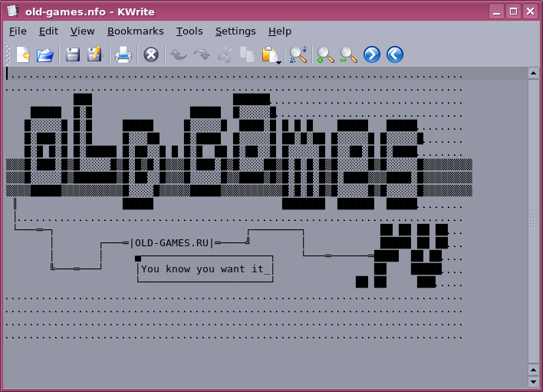This screenshot has width=543, height=392.
Task: Click the scroll down arrow at scrollbar bottom
Action: tap(533, 381)
